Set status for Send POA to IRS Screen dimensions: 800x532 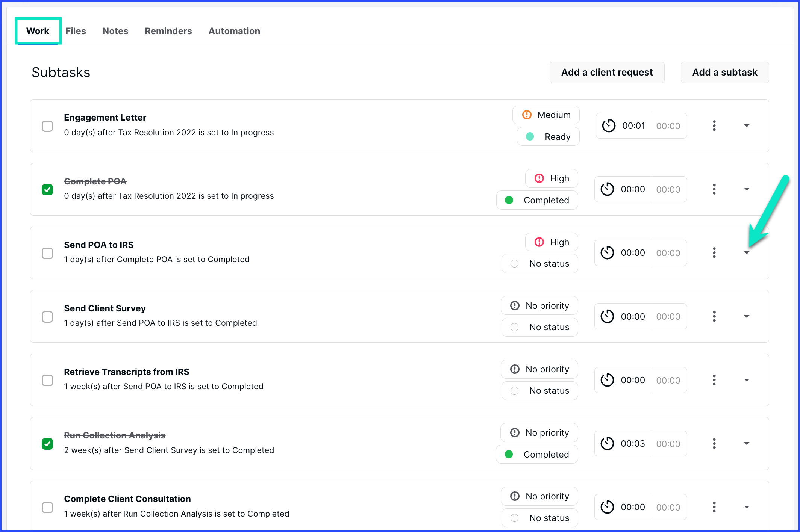click(540, 264)
